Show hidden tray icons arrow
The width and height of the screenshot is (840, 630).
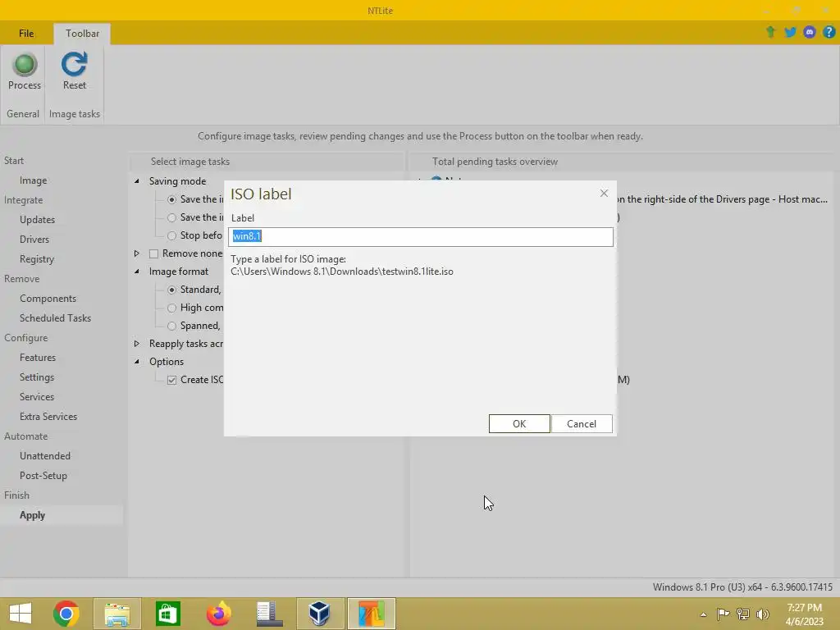point(703,614)
